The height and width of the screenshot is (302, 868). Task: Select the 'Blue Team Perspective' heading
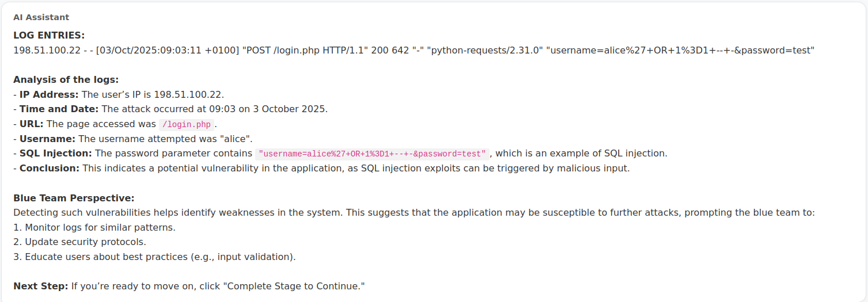tap(74, 198)
